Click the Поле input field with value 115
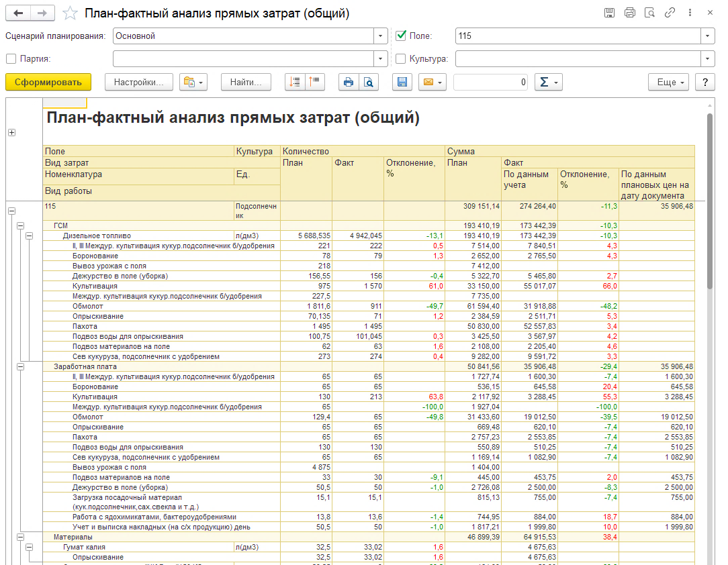The image size is (728, 565). pos(578,36)
